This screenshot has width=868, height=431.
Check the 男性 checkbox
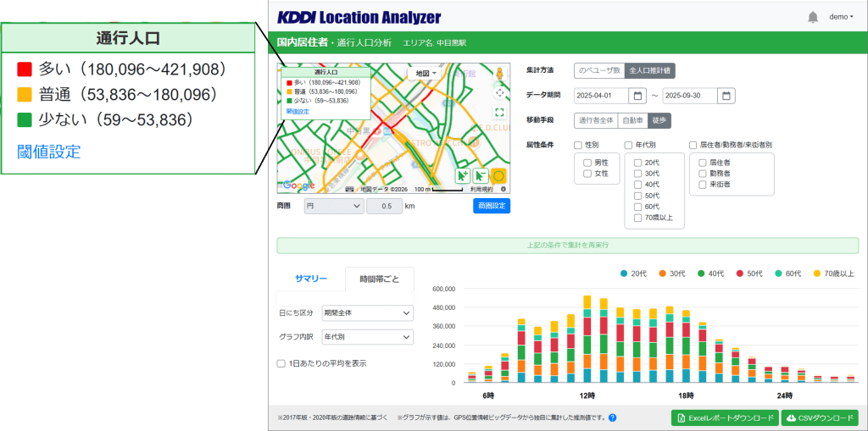[587, 163]
